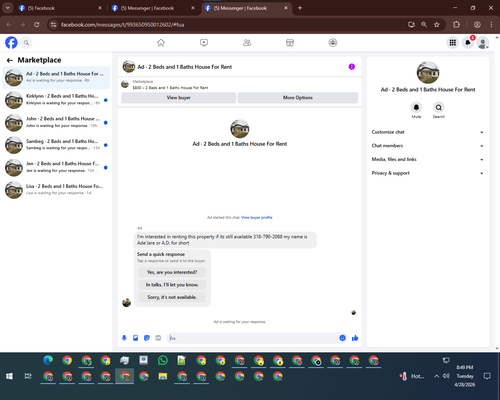500x400 pixels.
Task: Choose a sticker from the sticker icon
Action: (x=147, y=338)
